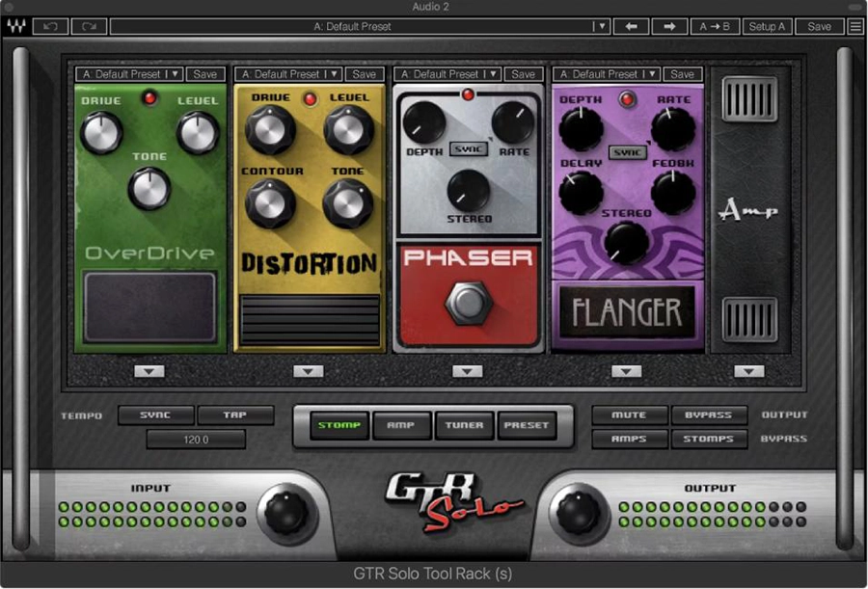Save the Phaser pedal preset
Viewport: 868px width, 589px height.
523,73
